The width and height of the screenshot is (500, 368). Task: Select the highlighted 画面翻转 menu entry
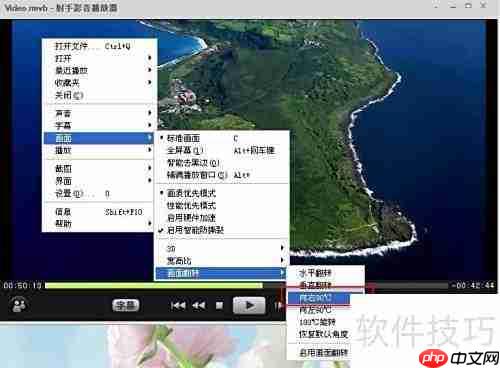tap(221, 273)
